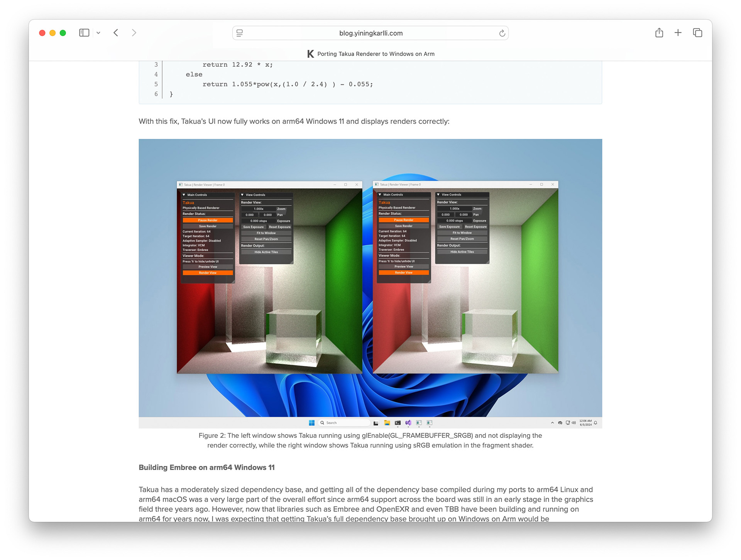Select Render View in left Takua window
Image resolution: width=741 pixels, height=560 pixels.
[x=208, y=273]
